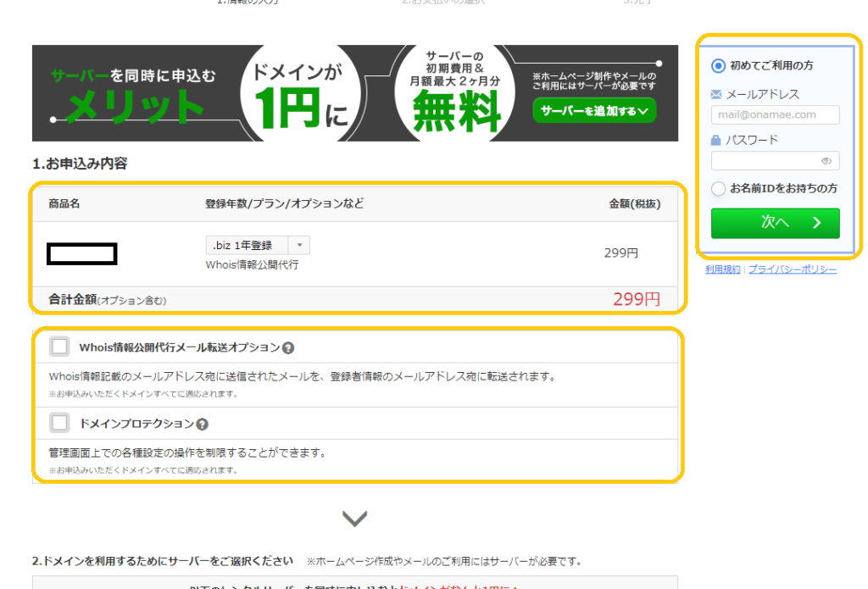Open the プライバシーポリシー link

tap(793, 269)
